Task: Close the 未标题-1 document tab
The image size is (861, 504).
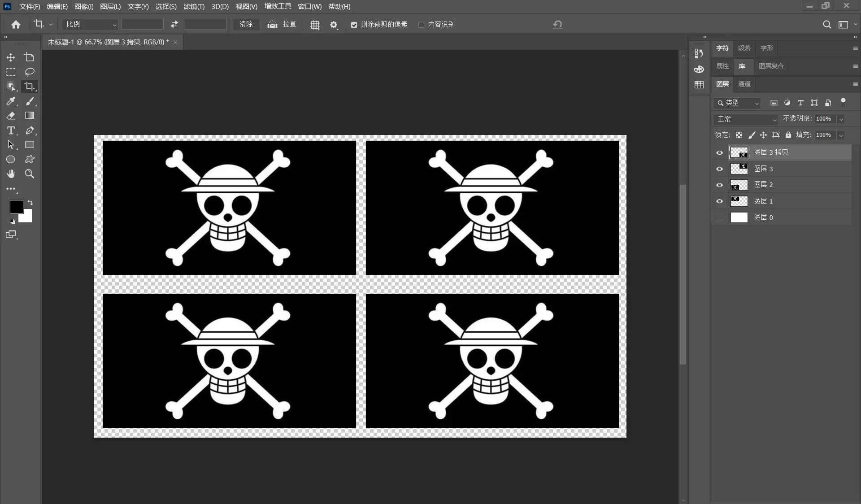Action: 175,42
